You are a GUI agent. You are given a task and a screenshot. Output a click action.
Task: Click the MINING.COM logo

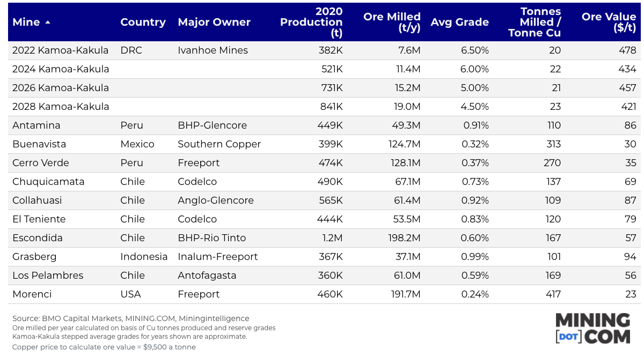592,328
